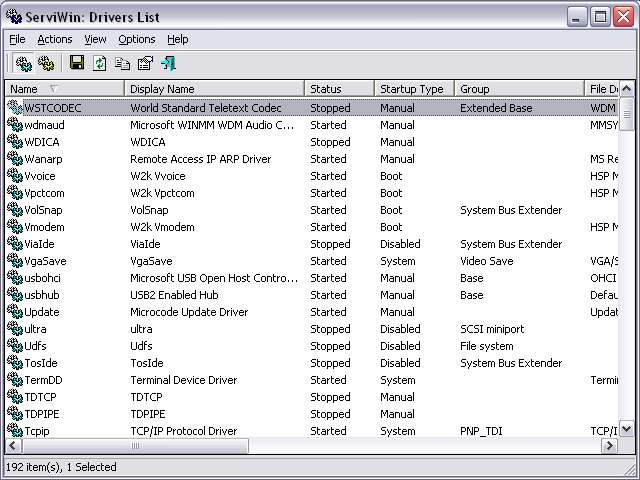Click the Status column header

(339, 89)
